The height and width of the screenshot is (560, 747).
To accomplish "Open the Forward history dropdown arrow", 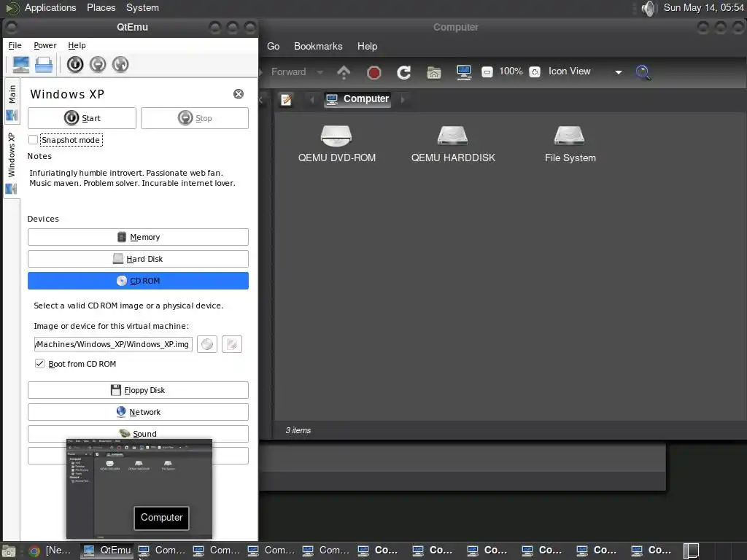I will 320,72.
